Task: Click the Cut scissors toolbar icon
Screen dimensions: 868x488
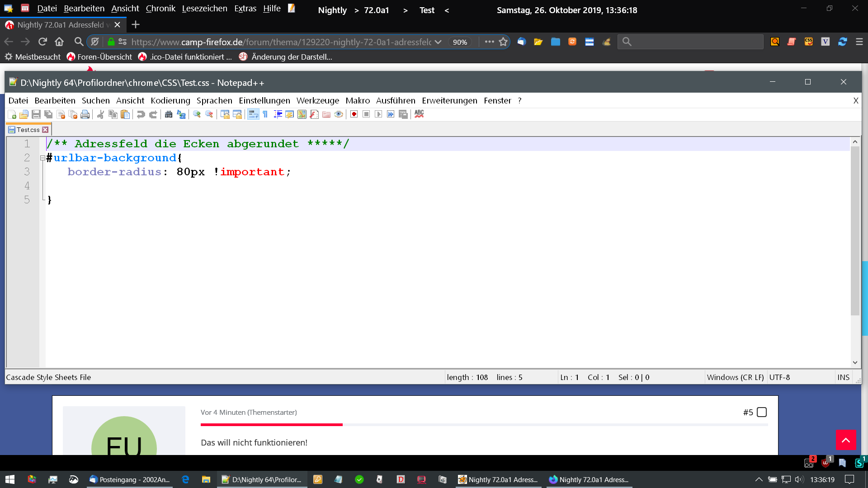Action: coord(101,114)
